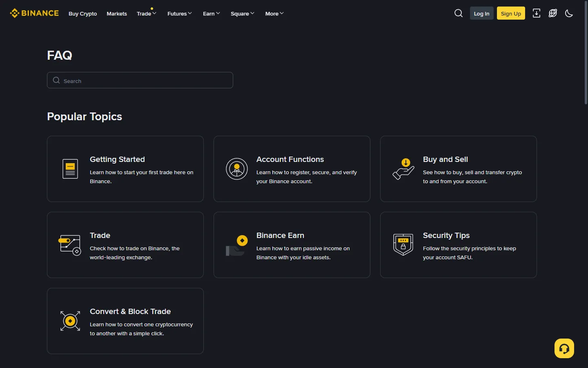
Task: Click the Buy and Sell hand icon
Action: tap(403, 169)
